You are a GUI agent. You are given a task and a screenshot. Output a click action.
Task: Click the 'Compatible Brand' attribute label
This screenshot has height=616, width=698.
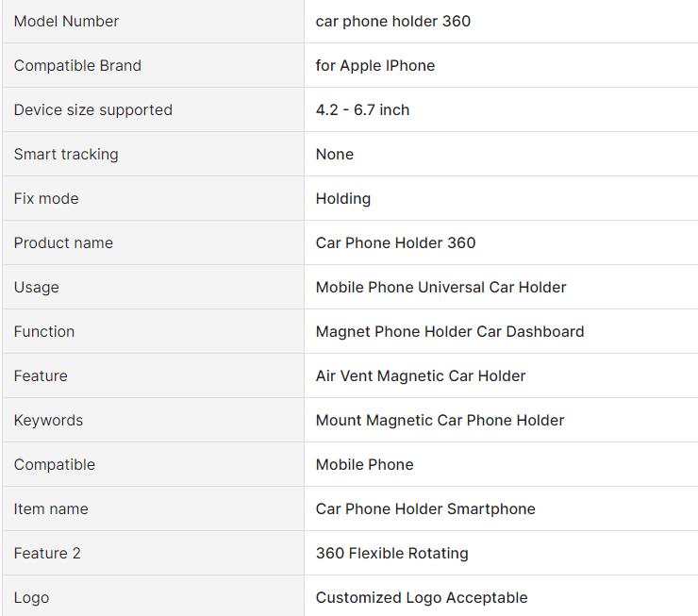point(77,65)
